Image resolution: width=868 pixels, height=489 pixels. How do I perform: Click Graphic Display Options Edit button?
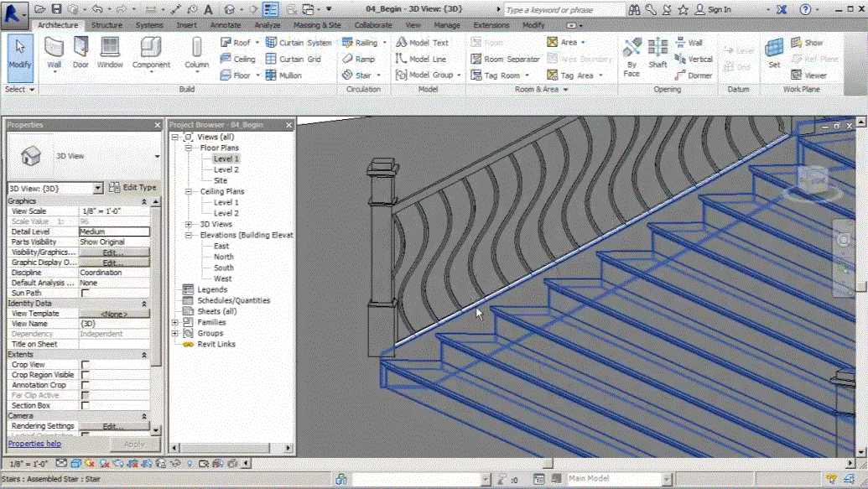(x=113, y=263)
